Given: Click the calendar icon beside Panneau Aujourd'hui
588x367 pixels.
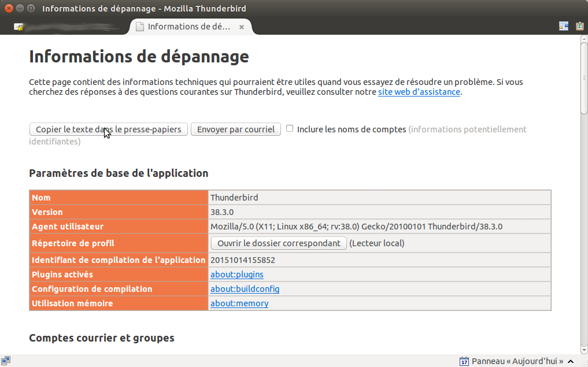Looking at the screenshot, I should coord(464,361).
